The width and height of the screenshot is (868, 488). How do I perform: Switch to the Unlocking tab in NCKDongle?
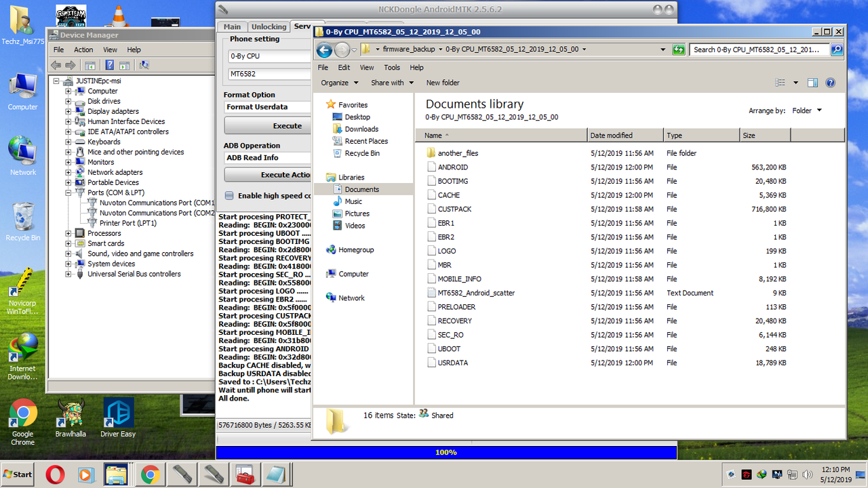pos(269,26)
